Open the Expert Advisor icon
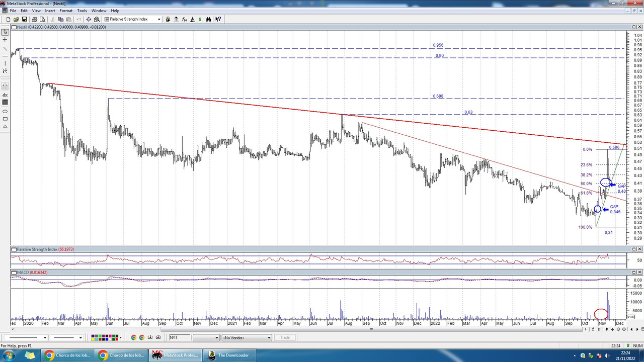Screen dimensions: 644x362 pos(176,19)
